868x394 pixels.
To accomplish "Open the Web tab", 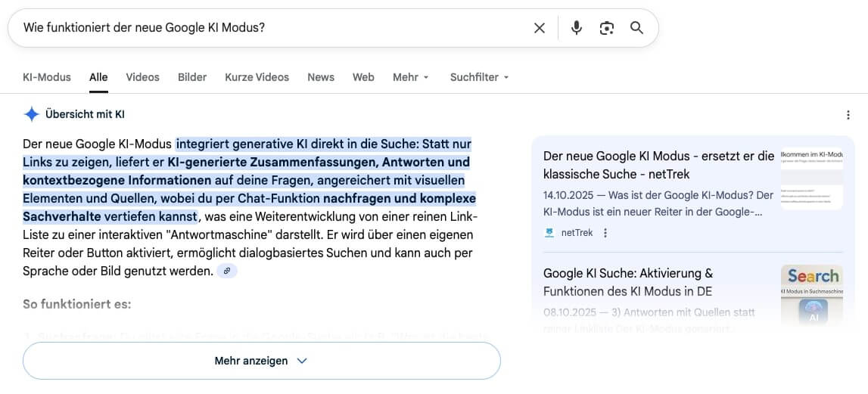I will click(363, 77).
